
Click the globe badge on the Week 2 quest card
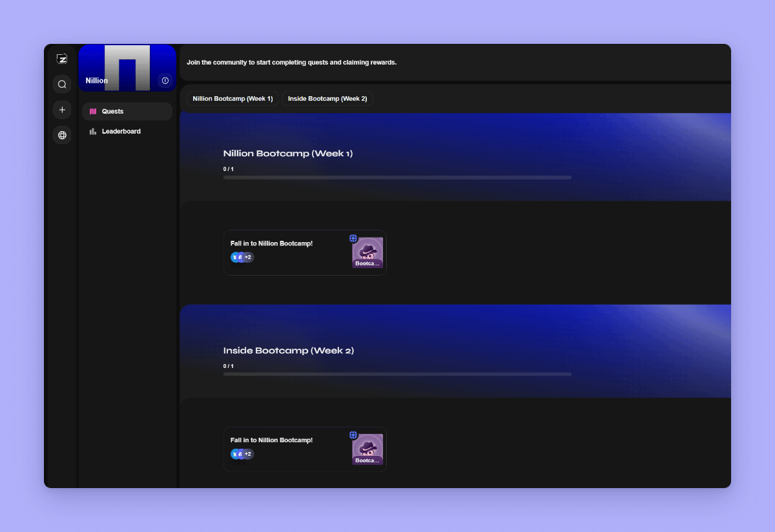(x=353, y=435)
